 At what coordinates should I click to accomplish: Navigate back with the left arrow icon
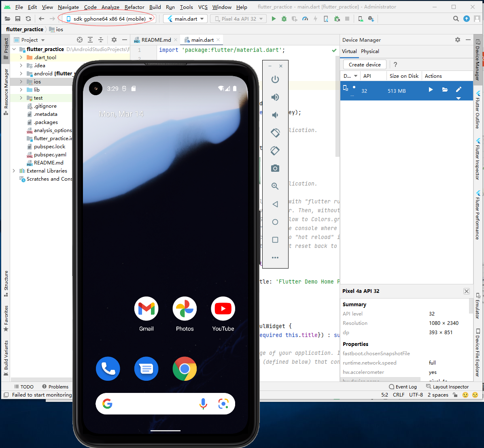tap(42, 19)
